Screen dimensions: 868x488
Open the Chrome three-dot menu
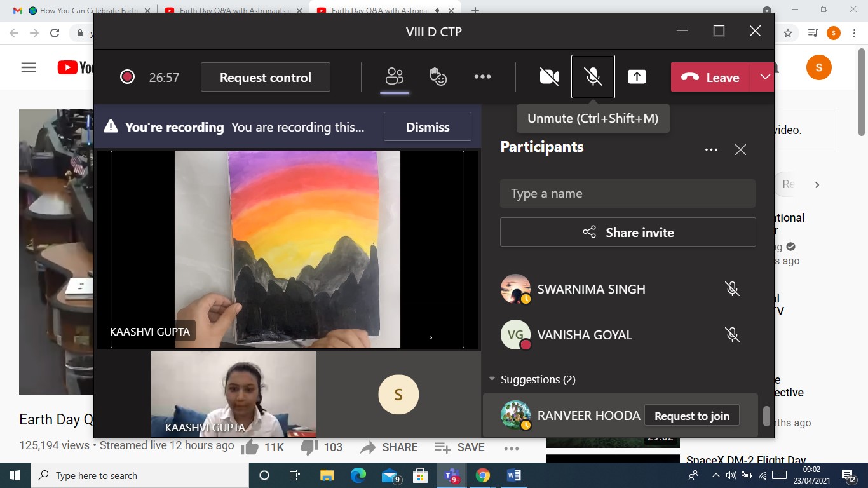pos(855,33)
